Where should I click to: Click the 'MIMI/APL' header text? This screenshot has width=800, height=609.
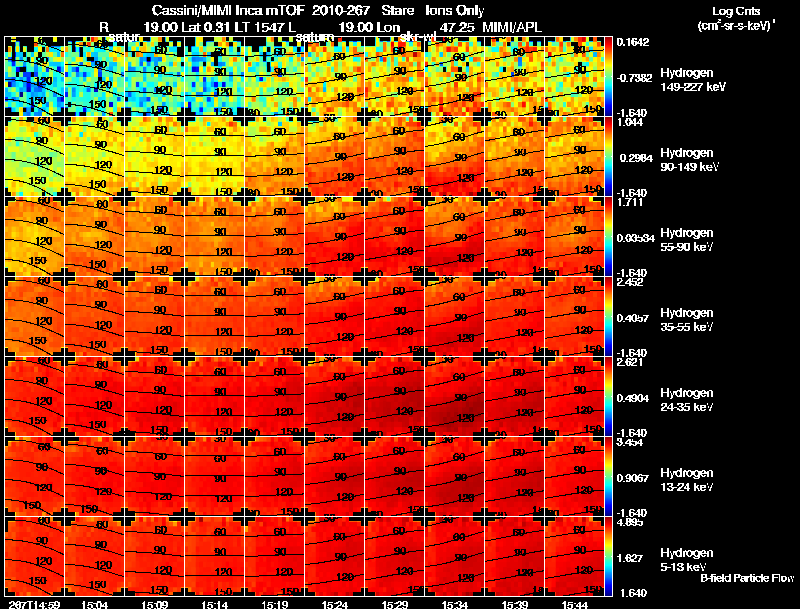(x=512, y=27)
